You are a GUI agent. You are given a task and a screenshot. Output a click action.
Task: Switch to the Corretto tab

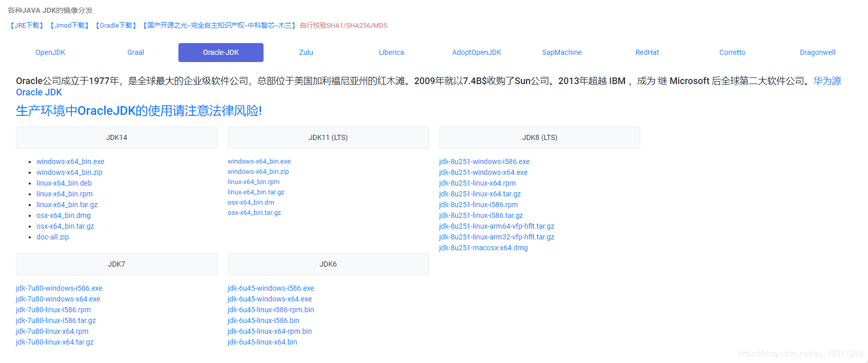point(732,52)
